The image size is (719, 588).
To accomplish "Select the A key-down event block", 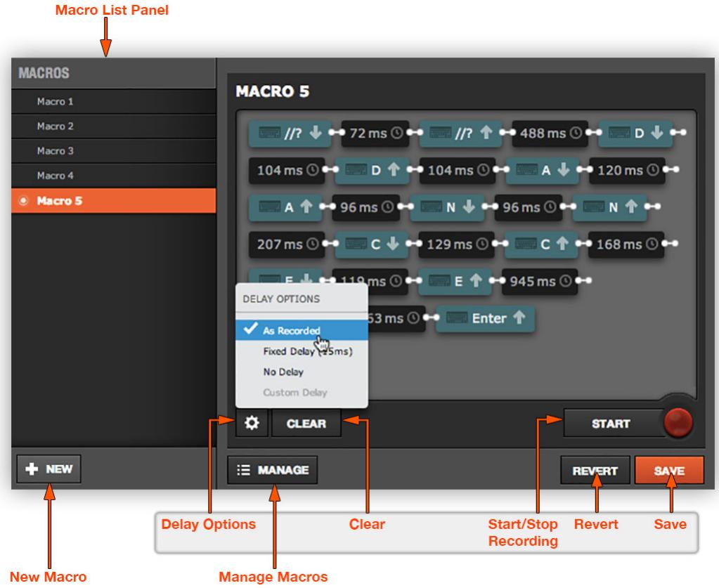I will [x=543, y=171].
